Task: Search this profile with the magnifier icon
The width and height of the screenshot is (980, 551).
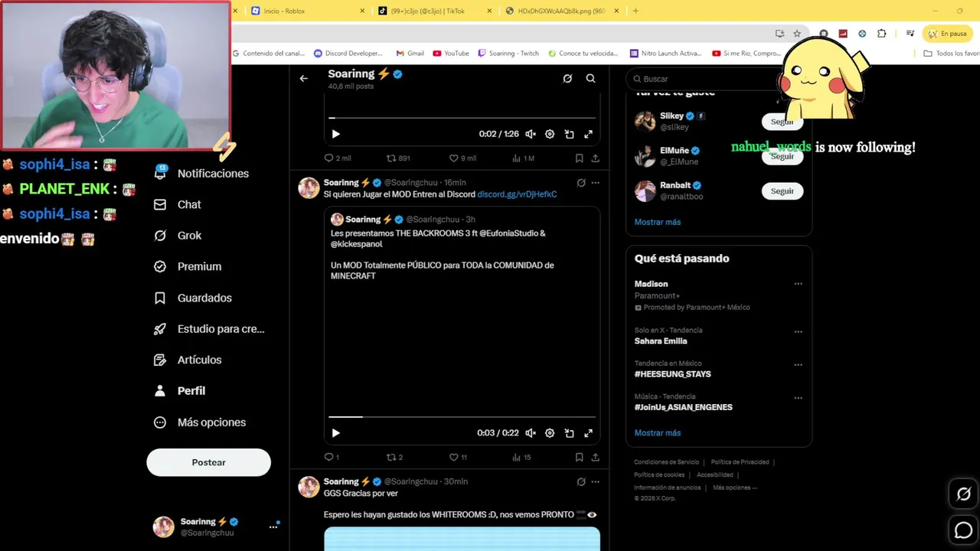Action: pos(590,78)
